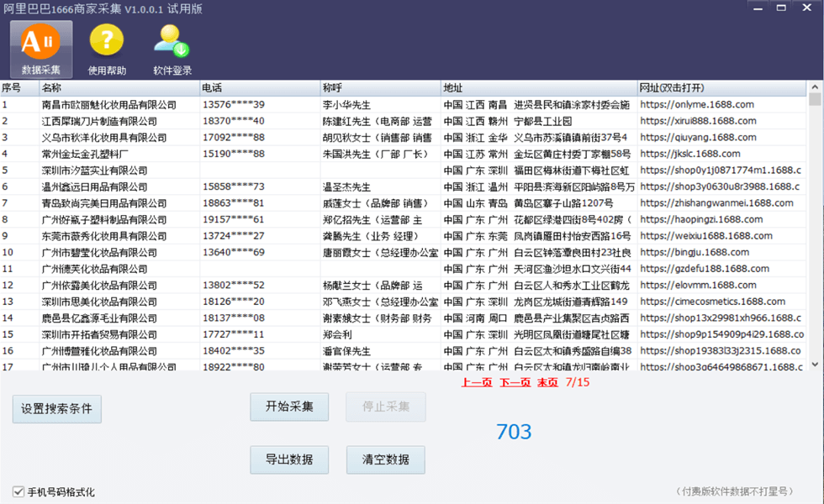This screenshot has height=504, width=824.
Task: Click contact name 郑会利
Action: pos(337,334)
